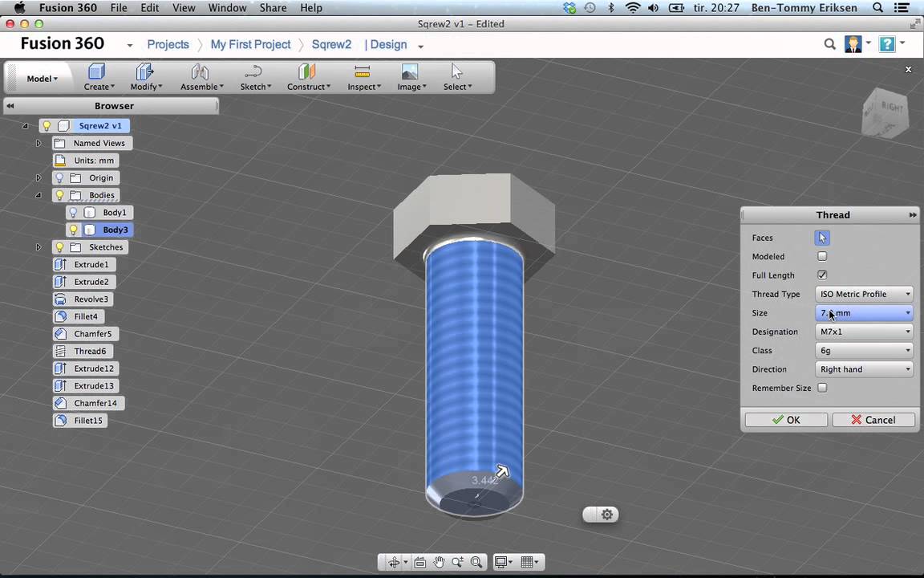The height and width of the screenshot is (578, 924).
Task: Open the Construct tool menu
Action: [308, 77]
